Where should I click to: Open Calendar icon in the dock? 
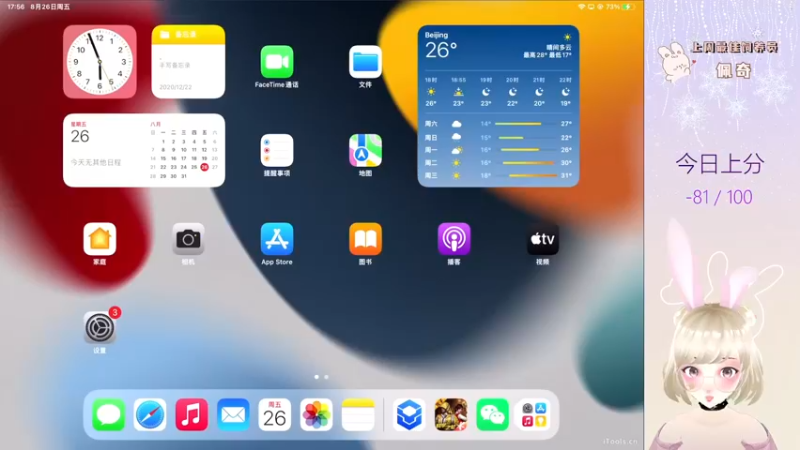click(x=274, y=414)
